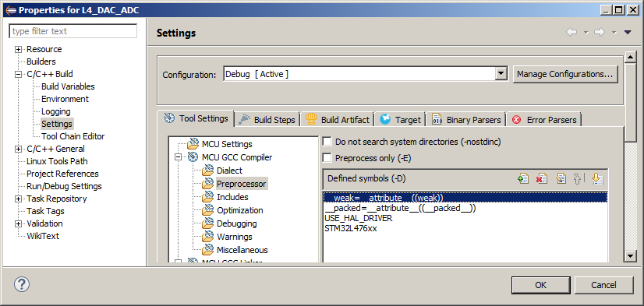Click the Manage Configurations button

click(565, 74)
